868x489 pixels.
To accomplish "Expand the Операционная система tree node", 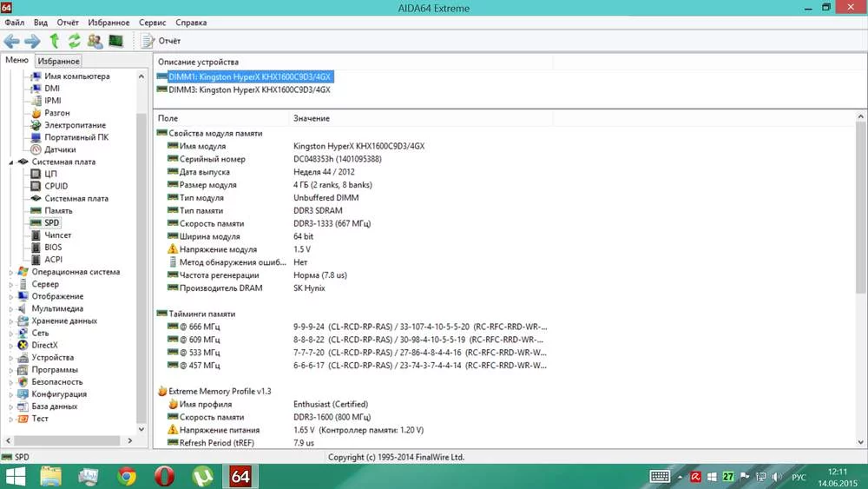I will pos(10,273).
